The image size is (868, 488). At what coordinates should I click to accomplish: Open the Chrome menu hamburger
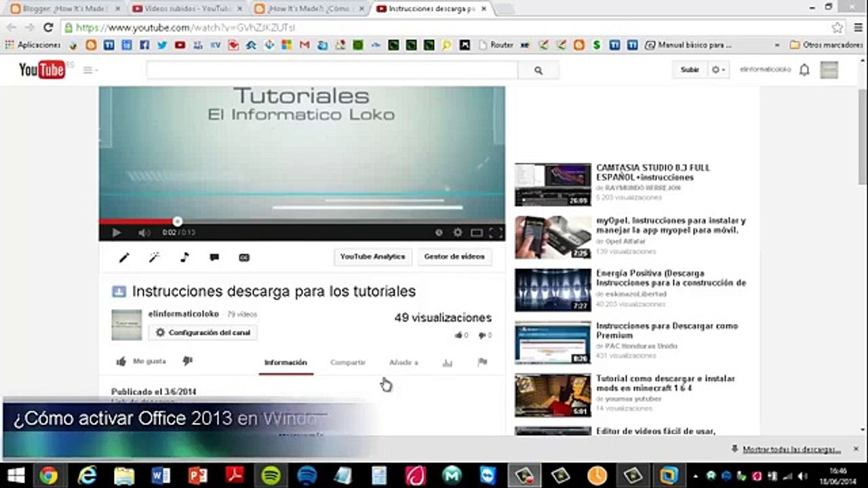(x=857, y=28)
